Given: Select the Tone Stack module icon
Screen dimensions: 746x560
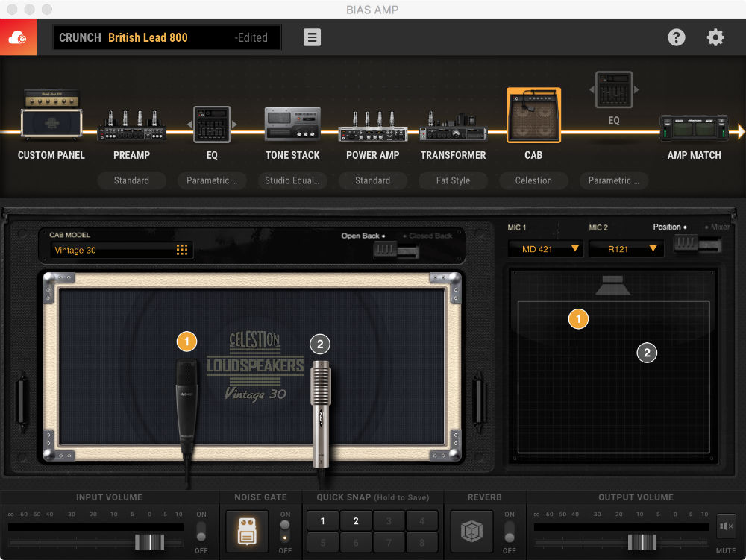Looking at the screenshot, I should (x=292, y=125).
